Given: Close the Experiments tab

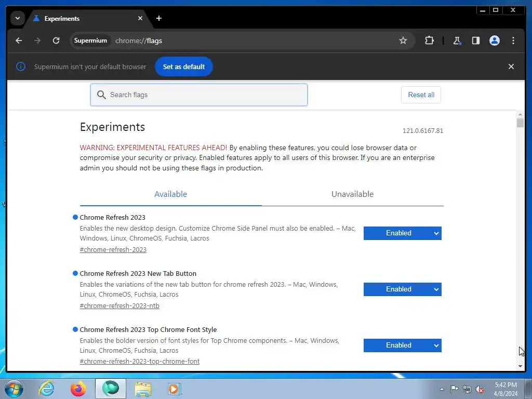Looking at the screenshot, I should click(x=140, y=18).
